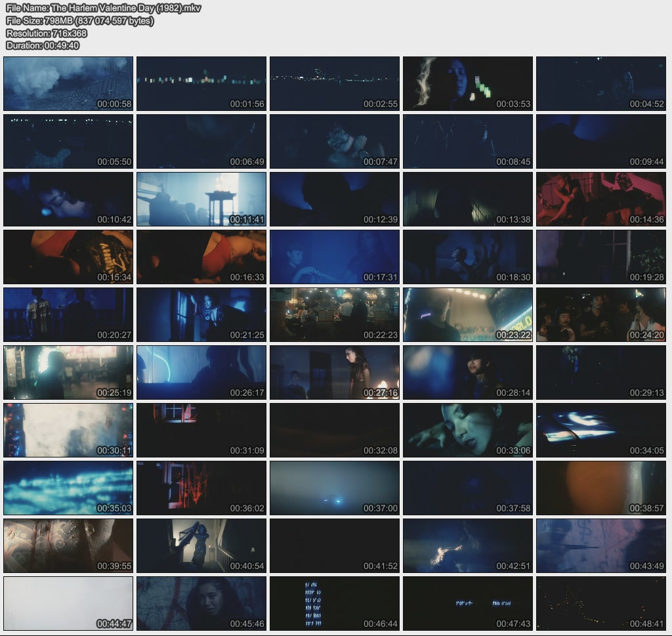This screenshot has width=672, height=636.
Task: Open the thumbnail marked 00:17:31
Action: click(x=335, y=257)
